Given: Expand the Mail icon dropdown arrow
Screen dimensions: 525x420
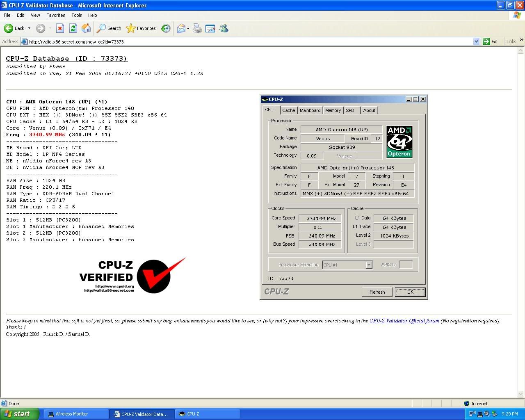Looking at the screenshot, I should [x=188, y=28].
